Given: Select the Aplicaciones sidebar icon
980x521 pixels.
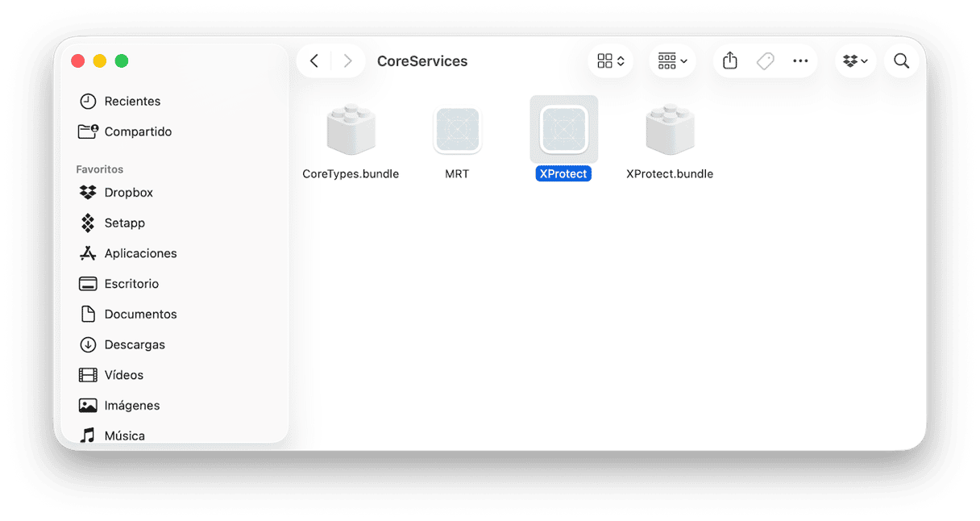Looking at the screenshot, I should tap(140, 252).
